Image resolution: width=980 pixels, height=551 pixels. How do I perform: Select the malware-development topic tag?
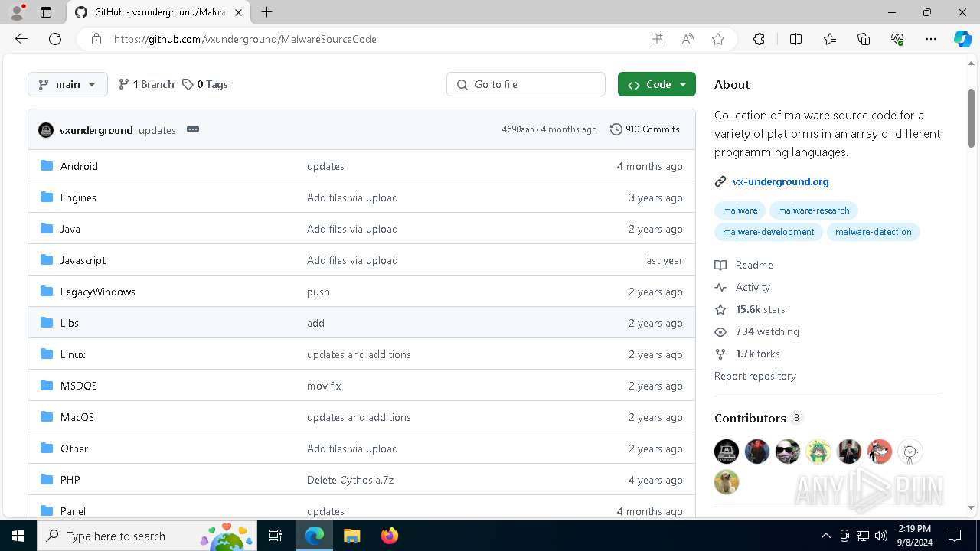[x=768, y=231]
